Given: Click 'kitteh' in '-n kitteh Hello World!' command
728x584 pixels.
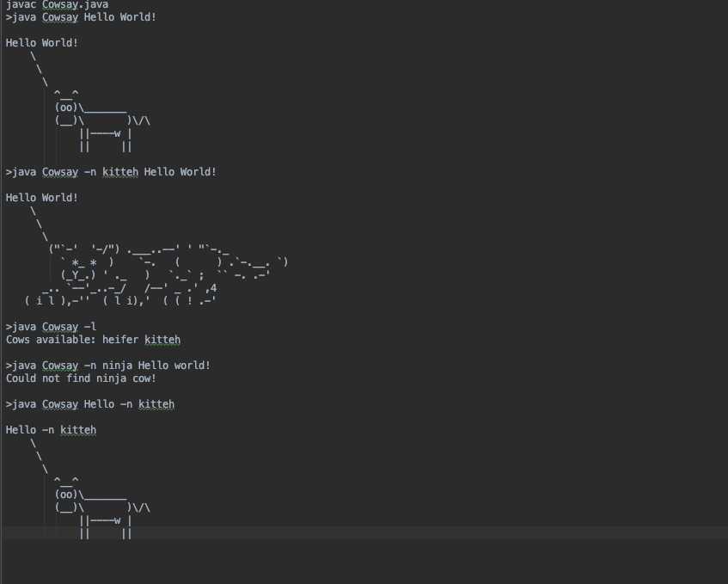Looking at the screenshot, I should pyautogui.click(x=120, y=172).
